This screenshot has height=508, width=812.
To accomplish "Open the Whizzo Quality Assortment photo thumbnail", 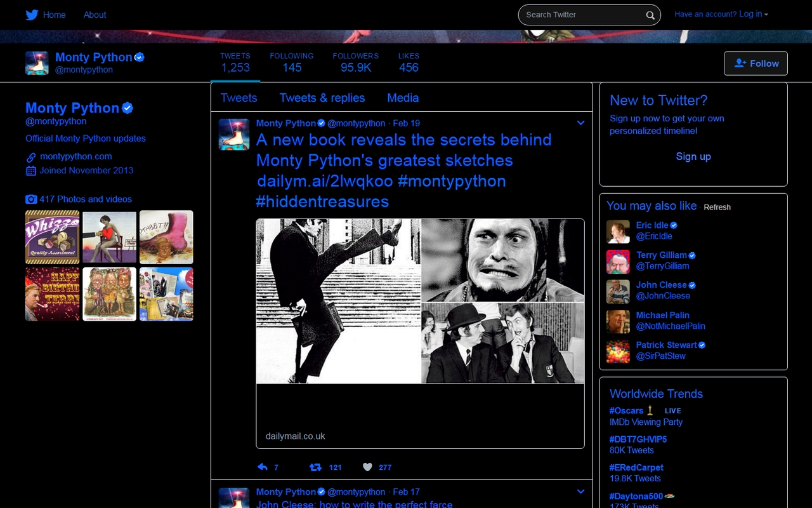I will (52, 237).
